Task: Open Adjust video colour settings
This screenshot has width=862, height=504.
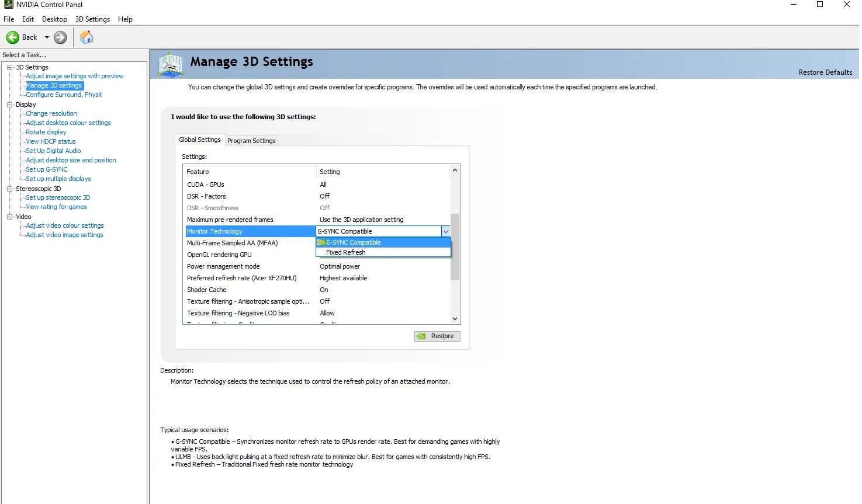Action: coord(65,225)
